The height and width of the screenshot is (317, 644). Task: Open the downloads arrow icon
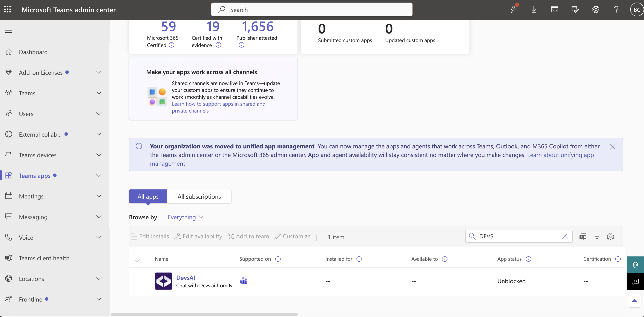[x=534, y=9]
